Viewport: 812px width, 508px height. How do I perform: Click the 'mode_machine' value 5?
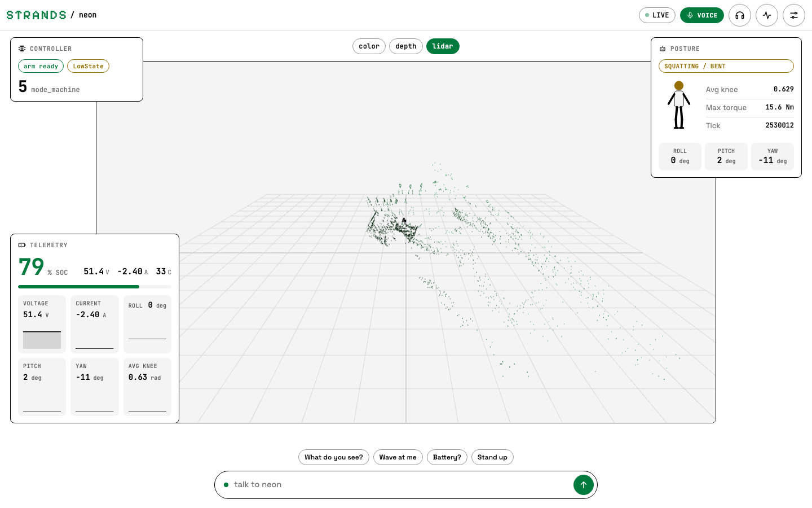coord(23,86)
